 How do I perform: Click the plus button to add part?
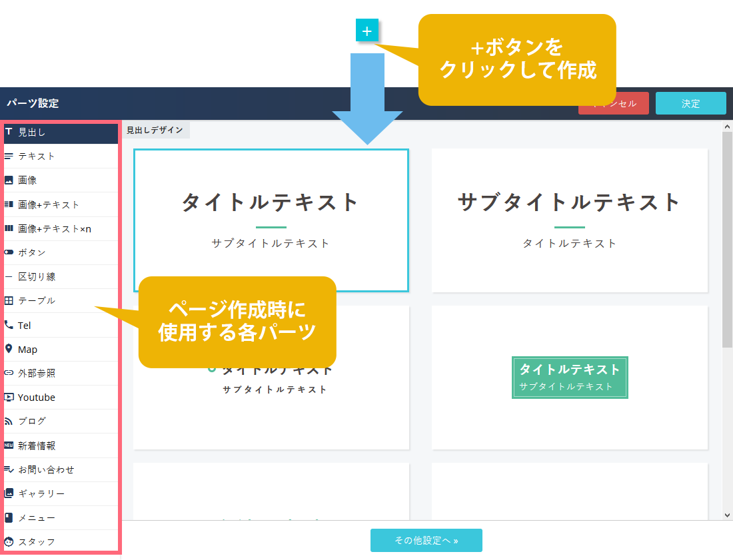tap(367, 30)
